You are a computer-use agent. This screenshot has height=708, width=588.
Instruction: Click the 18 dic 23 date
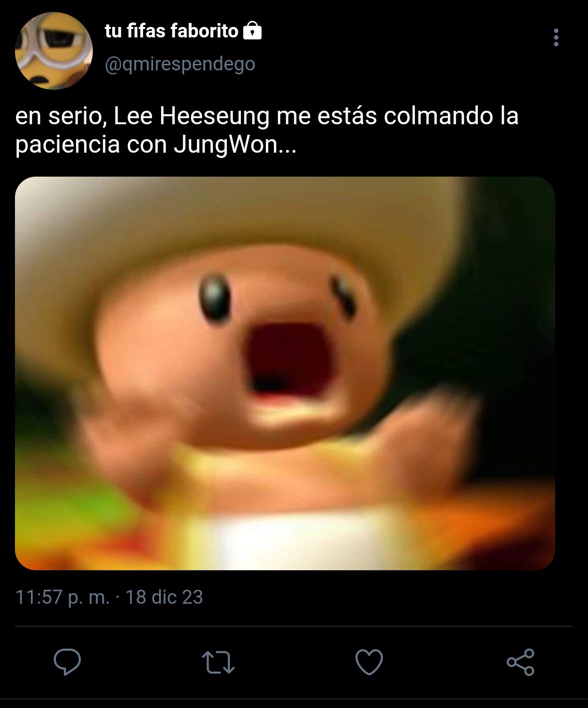coord(164,597)
